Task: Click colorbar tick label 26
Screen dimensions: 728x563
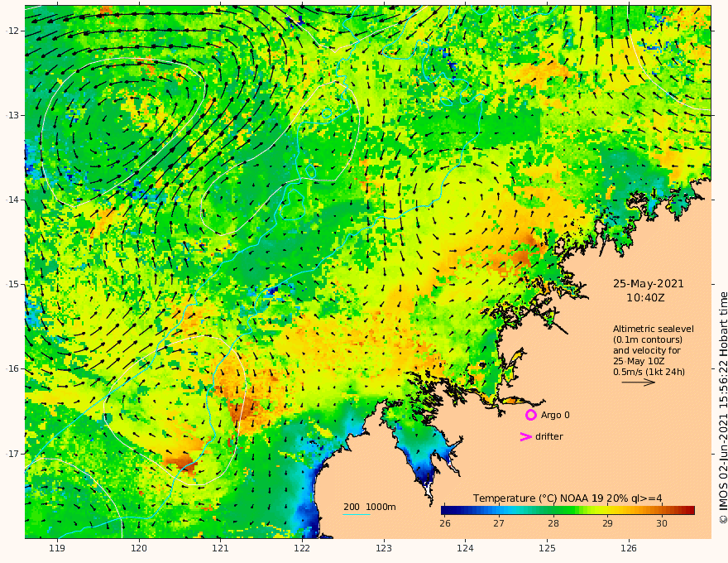Action: click(445, 523)
